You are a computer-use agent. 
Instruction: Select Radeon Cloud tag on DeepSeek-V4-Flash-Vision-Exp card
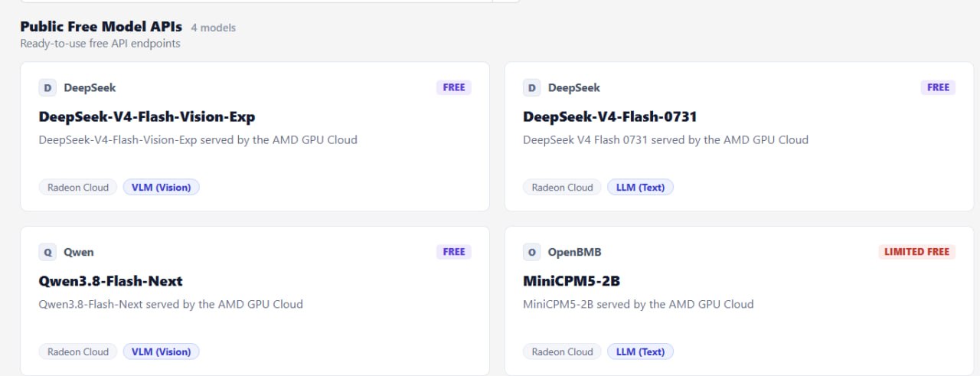(x=78, y=188)
